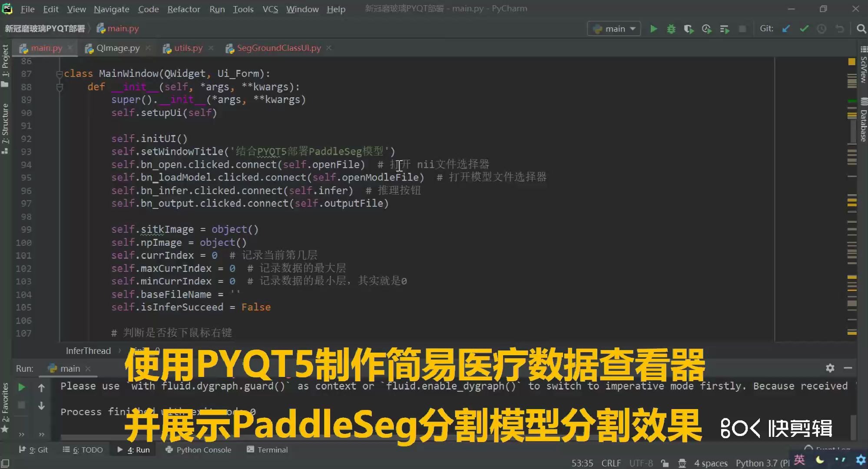Click the cursor position 53:35 indicator
The height and width of the screenshot is (469, 868).
pyautogui.click(x=582, y=463)
